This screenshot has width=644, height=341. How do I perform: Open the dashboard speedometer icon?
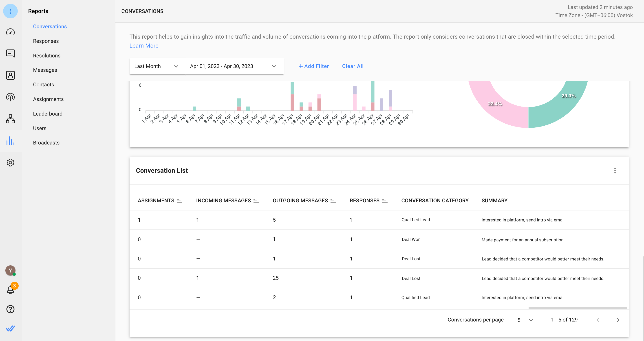click(10, 32)
